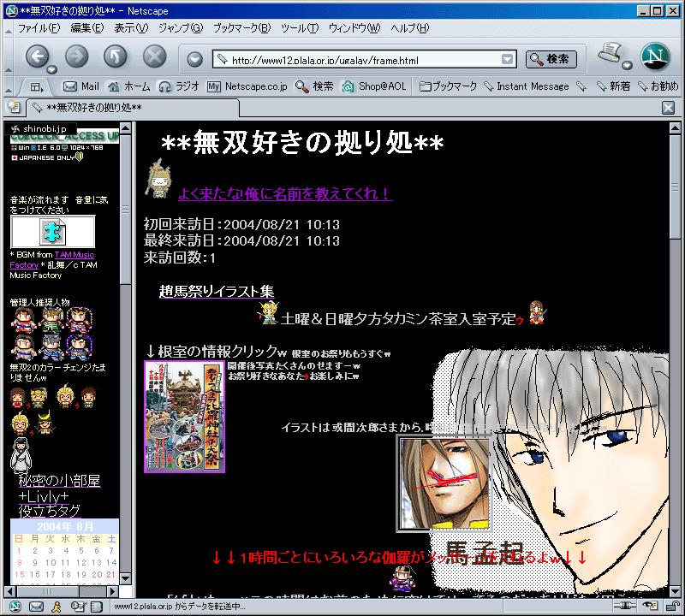
Task: Click 検索 with magnifier on the personal toolbar
Action: pos(314,86)
